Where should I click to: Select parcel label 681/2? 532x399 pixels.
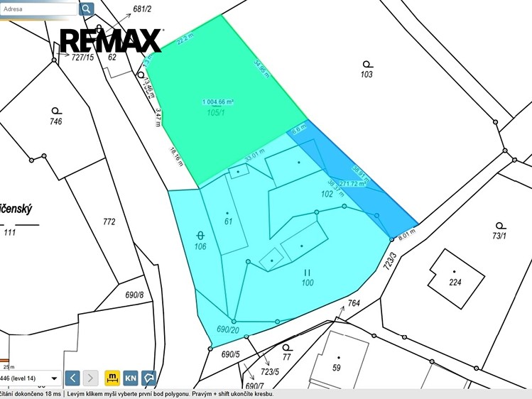(142, 9)
